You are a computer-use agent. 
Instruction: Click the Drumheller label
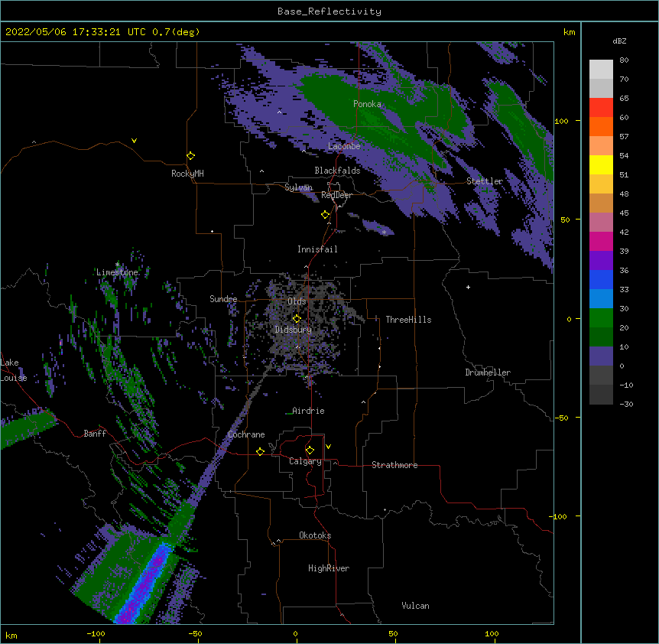[x=488, y=372]
